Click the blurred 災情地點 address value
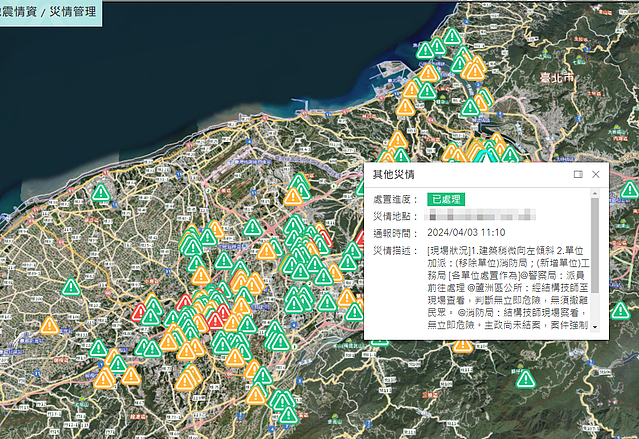This screenshot has width=639, height=439. pos(480,215)
